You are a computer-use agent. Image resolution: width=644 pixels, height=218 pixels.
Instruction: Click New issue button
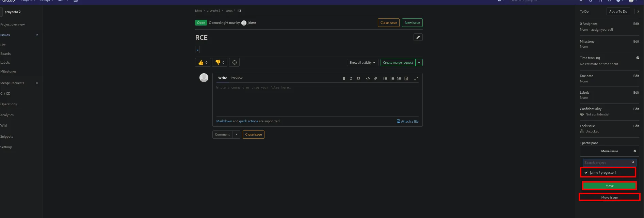pyautogui.click(x=412, y=23)
